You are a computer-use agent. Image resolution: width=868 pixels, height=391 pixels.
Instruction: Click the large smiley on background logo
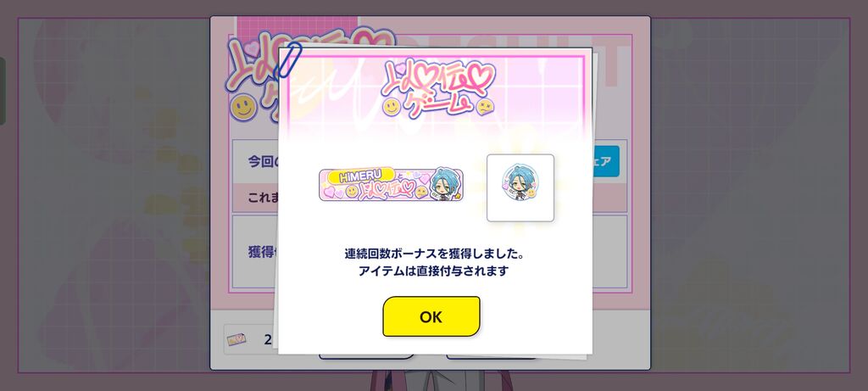coord(242,108)
